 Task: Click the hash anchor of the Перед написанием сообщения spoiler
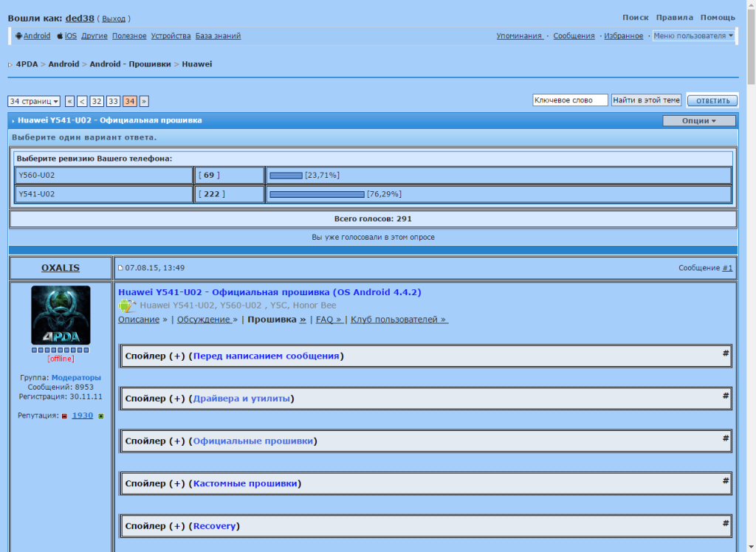click(725, 353)
